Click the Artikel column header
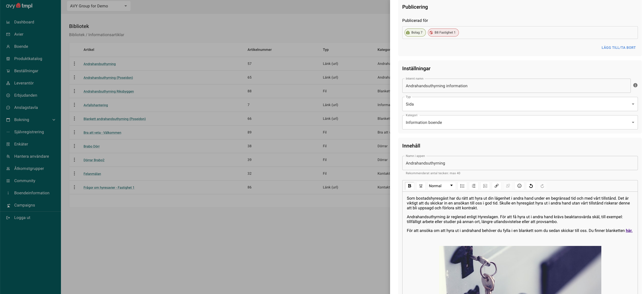 tap(89, 50)
